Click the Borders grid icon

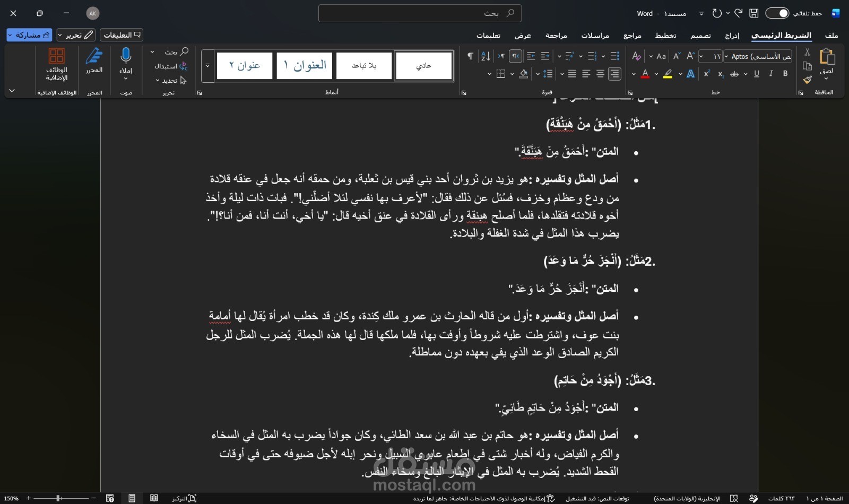pyautogui.click(x=500, y=74)
